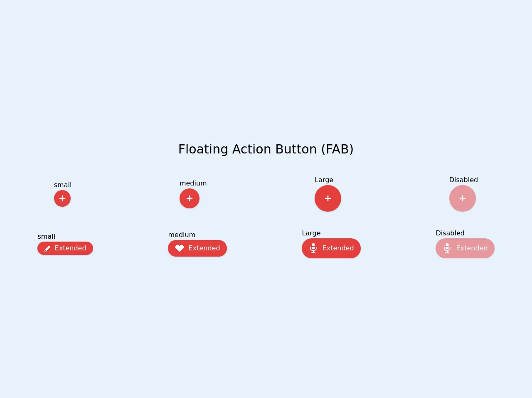The width and height of the screenshot is (532, 398).
Task: Click the faded microphone icon in Disabled button
Action: (x=447, y=248)
